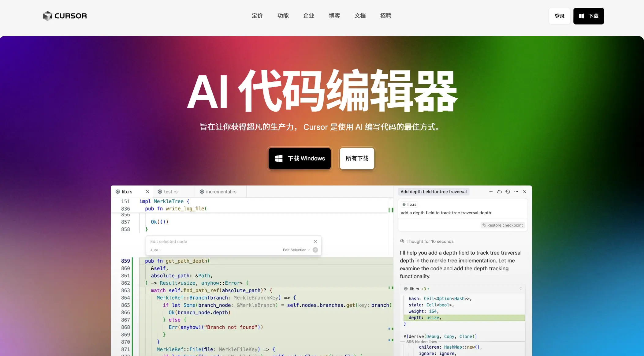Click the Cursor logo in header
644x356 pixels.
[65, 16]
